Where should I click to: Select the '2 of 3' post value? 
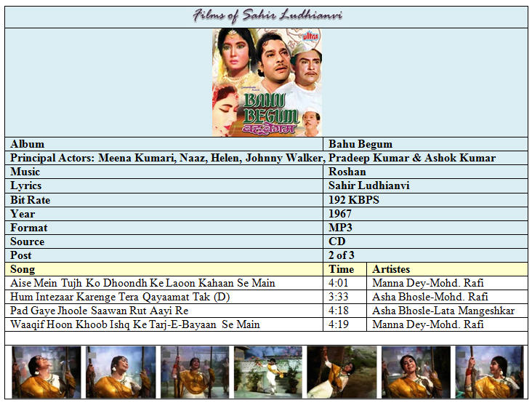[342, 255]
